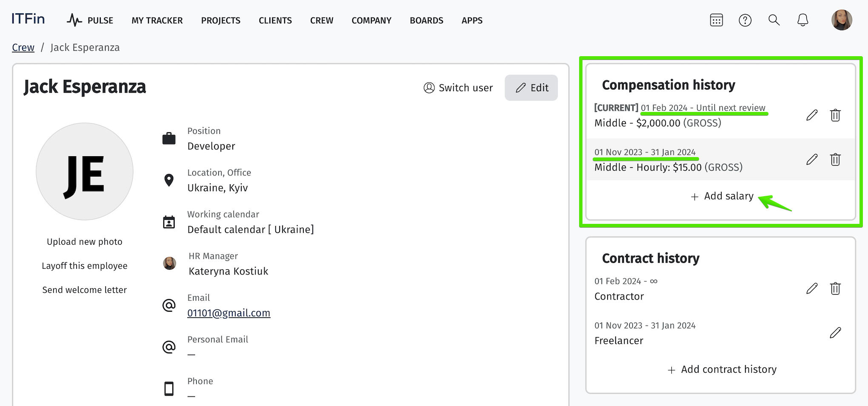Open BOARDS menu
The width and height of the screenshot is (868, 406).
tap(426, 20)
